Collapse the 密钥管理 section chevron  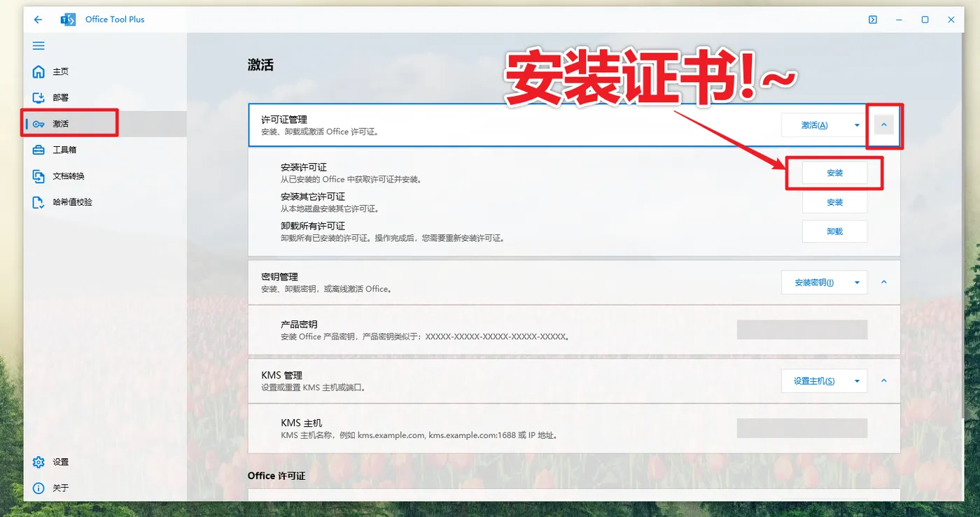click(x=884, y=283)
